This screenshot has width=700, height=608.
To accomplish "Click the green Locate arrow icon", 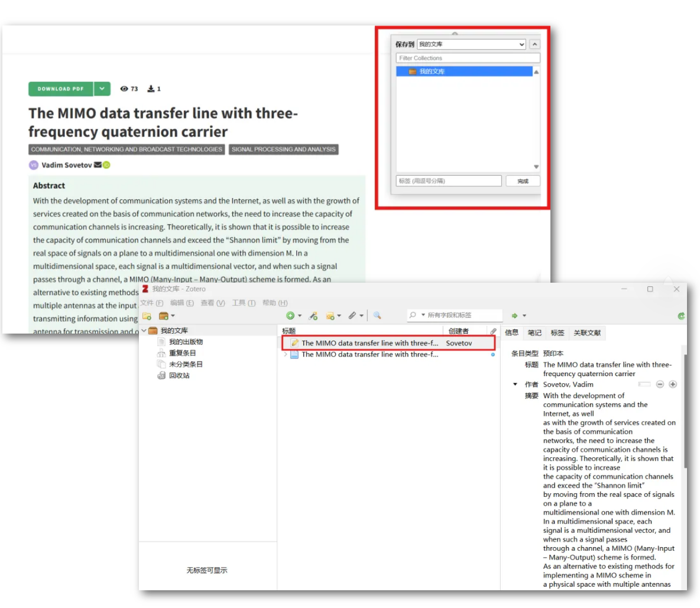I will point(515,315).
